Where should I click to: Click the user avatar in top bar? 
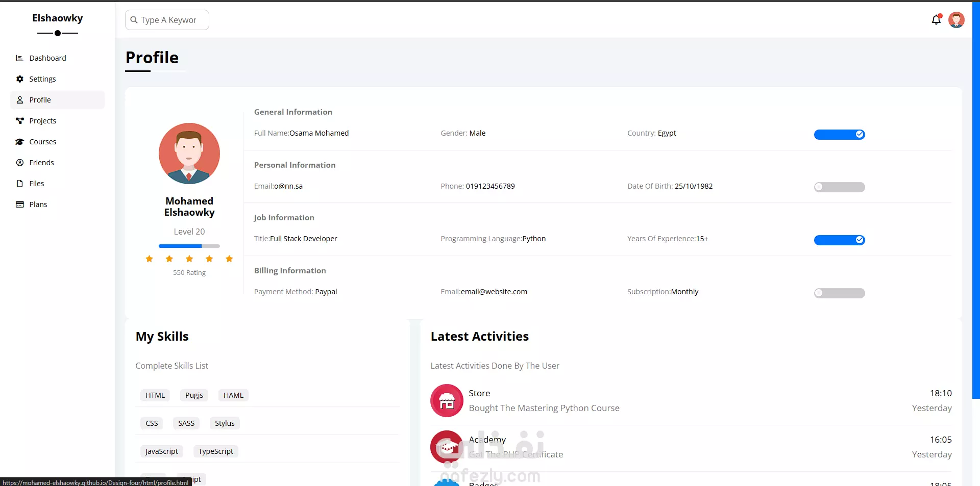pos(957,20)
